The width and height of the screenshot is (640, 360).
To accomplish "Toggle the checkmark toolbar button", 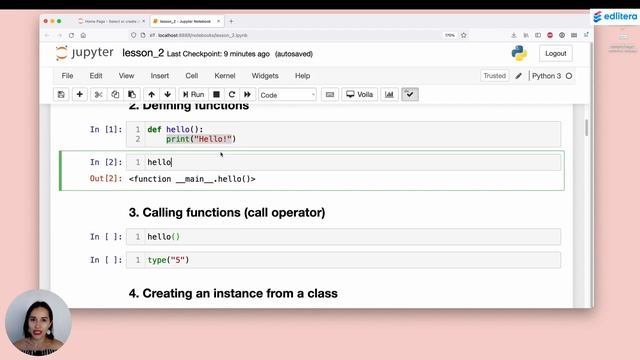I will pyautogui.click(x=410, y=95).
